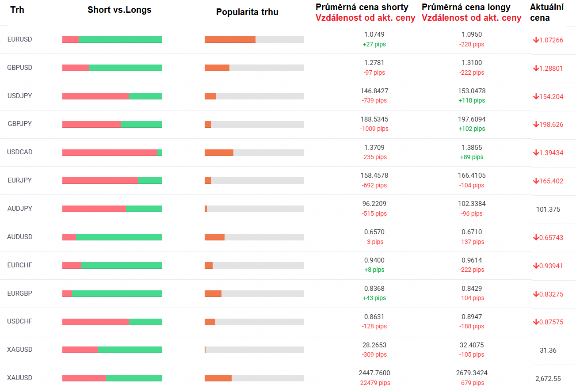Click the Short vs.Longs column header
This screenshot has width=576, height=392.
point(119,10)
